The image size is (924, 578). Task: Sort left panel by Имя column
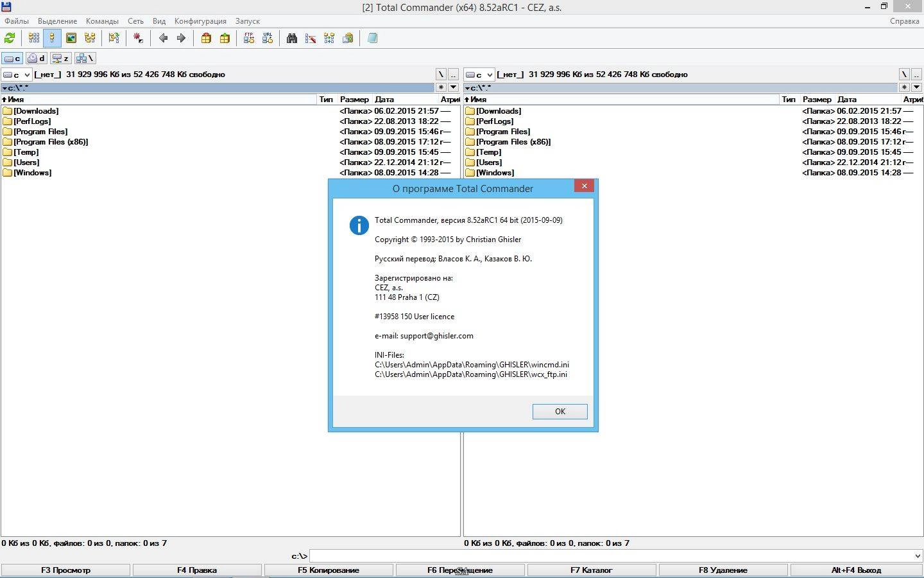click(158, 100)
